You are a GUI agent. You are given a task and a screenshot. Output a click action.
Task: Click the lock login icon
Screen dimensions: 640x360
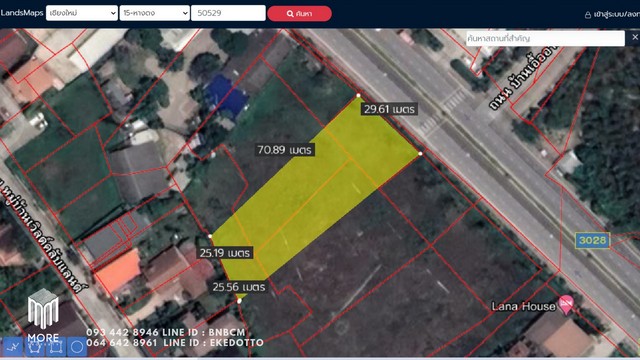coord(588,15)
